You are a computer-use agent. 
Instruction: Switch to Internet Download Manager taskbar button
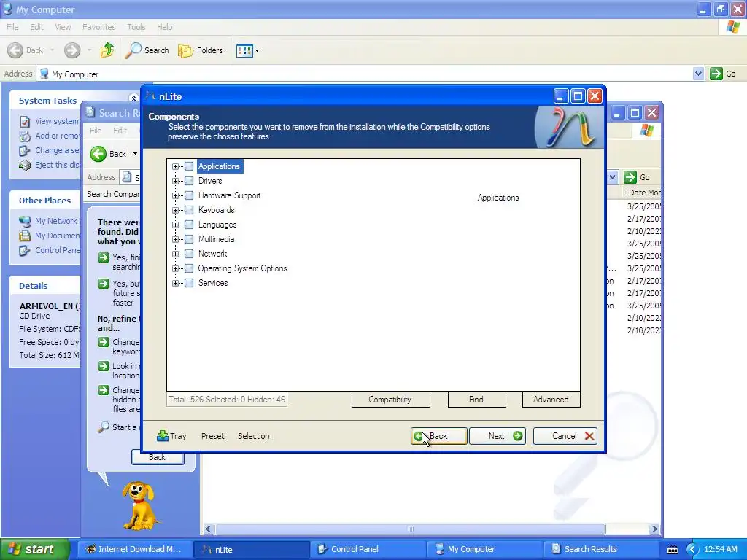(135, 549)
